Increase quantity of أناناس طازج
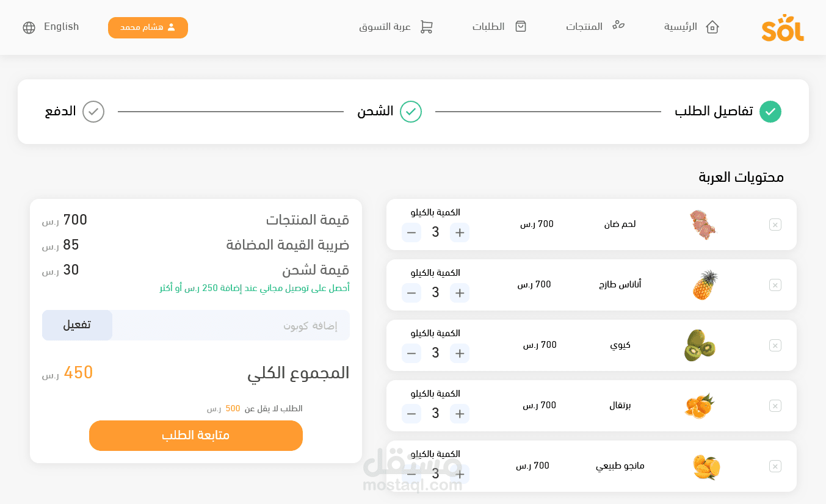The width and height of the screenshot is (826, 504). 460,293
